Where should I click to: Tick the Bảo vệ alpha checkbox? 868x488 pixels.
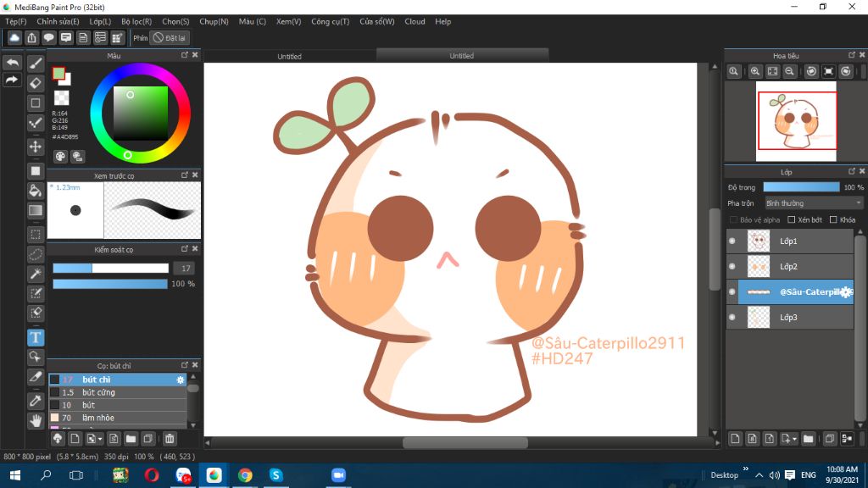733,219
